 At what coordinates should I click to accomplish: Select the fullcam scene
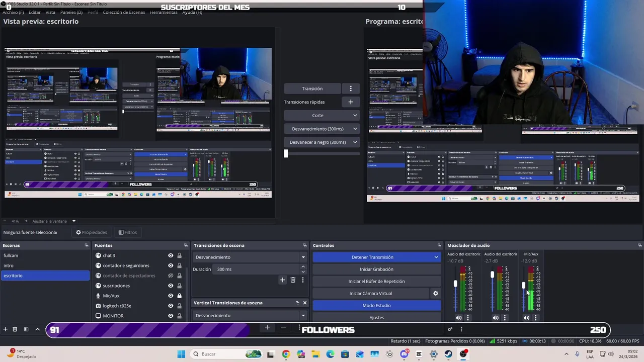point(45,255)
